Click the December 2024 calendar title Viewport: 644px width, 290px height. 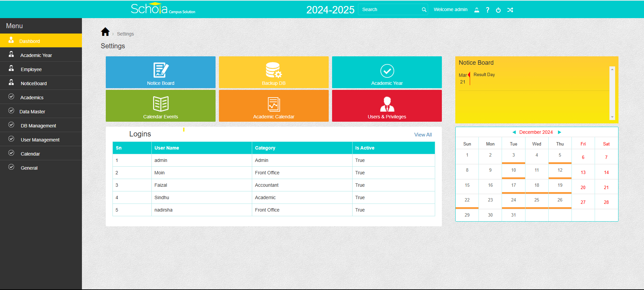[x=536, y=132]
